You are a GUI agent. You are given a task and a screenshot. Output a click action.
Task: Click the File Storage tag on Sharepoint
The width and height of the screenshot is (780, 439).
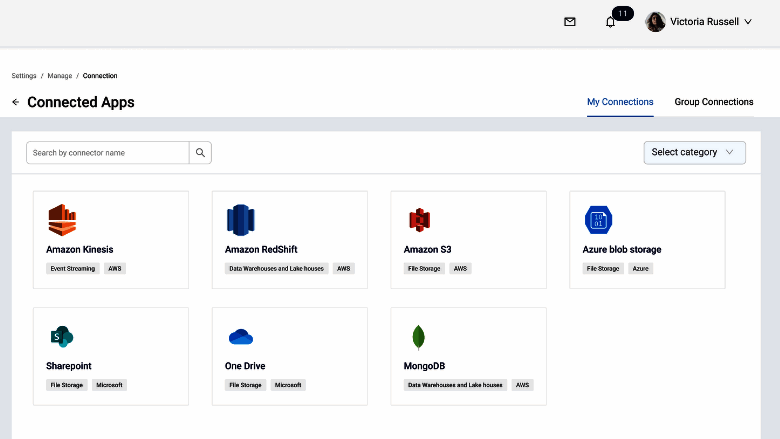[x=67, y=385]
